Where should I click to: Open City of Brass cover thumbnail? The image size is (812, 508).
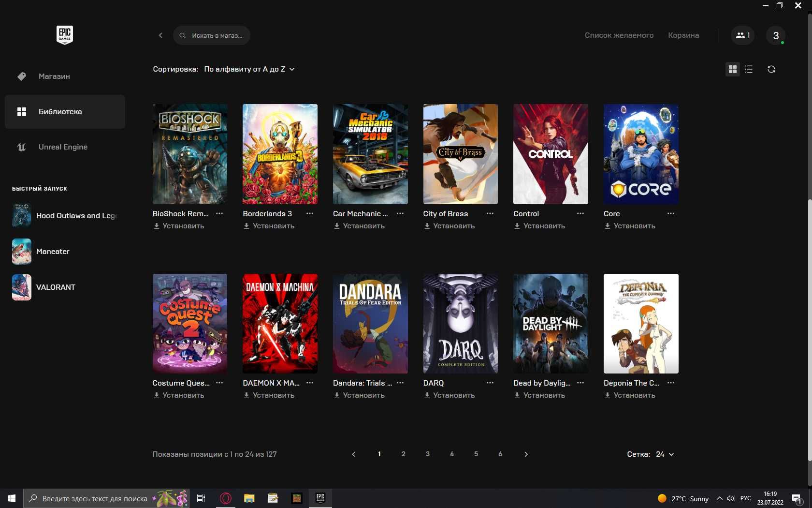pyautogui.click(x=461, y=154)
